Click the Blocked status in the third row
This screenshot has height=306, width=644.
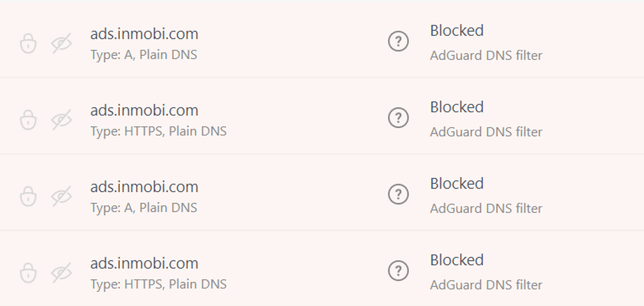click(457, 184)
